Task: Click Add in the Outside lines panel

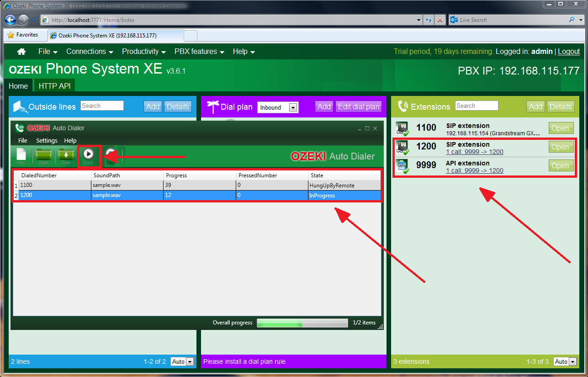Action: (153, 106)
